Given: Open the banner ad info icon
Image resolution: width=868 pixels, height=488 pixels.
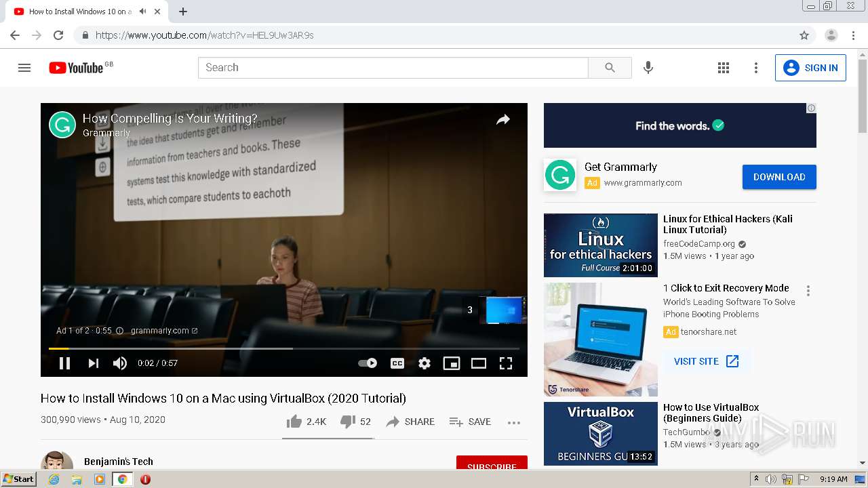Looking at the screenshot, I should point(811,108).
